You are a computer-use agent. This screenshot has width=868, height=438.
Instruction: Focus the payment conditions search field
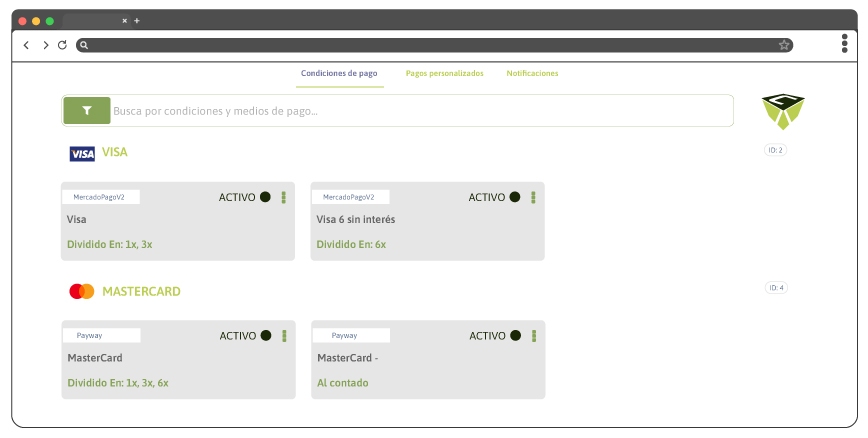pos(420,111)
